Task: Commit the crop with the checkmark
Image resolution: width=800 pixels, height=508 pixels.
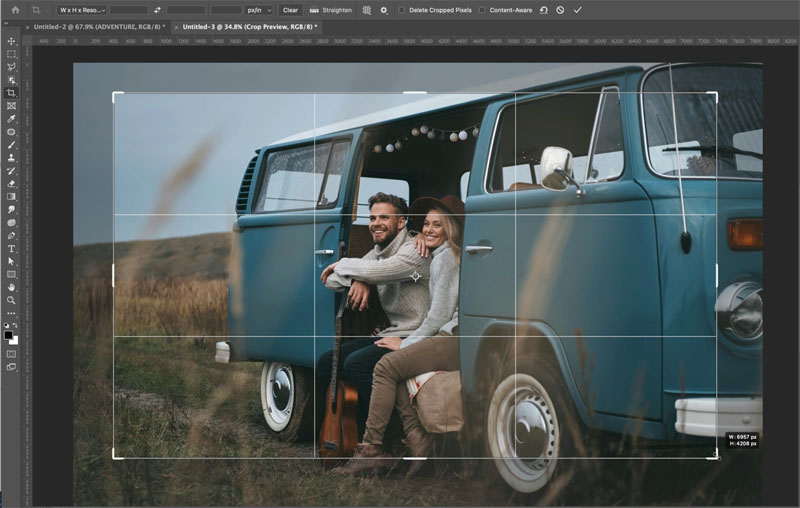Action: click(x=578, y=10)
